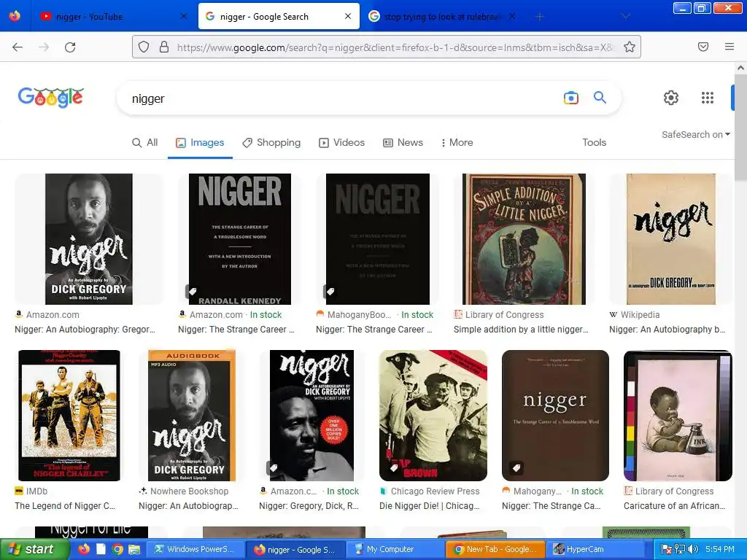List all tabs with chevron button
Image resolution: width=747 pixels, height=560 pixels.
[x=625, y=16]
